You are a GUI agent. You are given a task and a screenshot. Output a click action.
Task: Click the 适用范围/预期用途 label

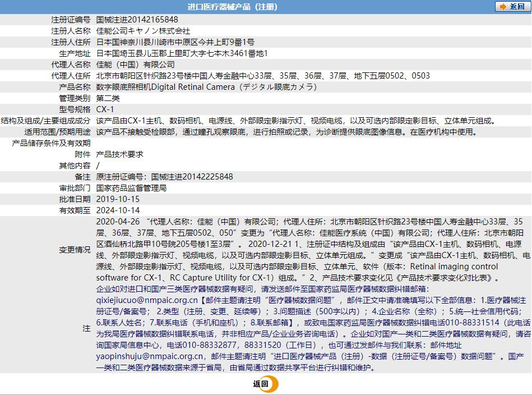[57, 132]
